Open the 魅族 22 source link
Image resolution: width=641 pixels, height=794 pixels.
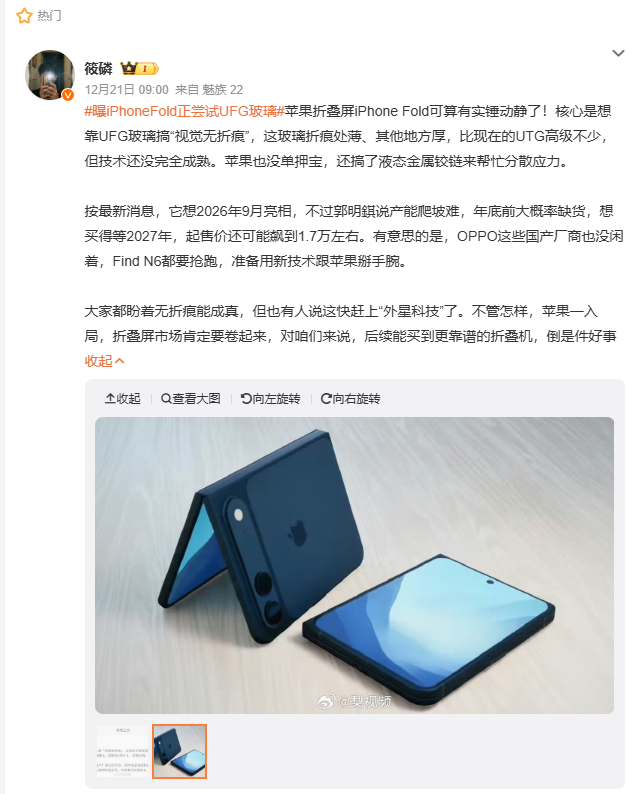(222, 90)
